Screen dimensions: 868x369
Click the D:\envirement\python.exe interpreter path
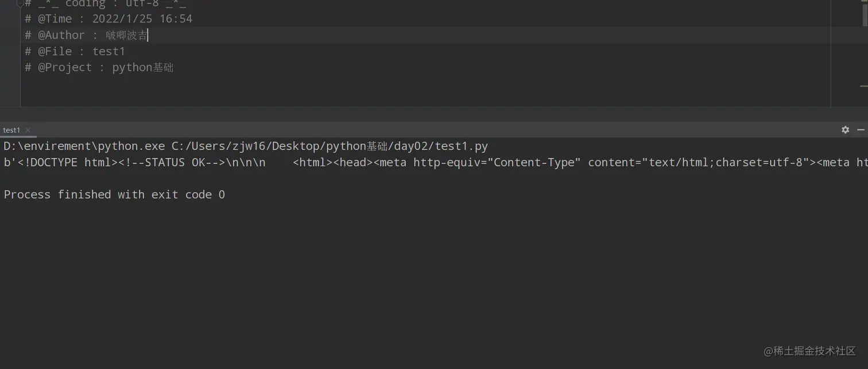(84, 146)
